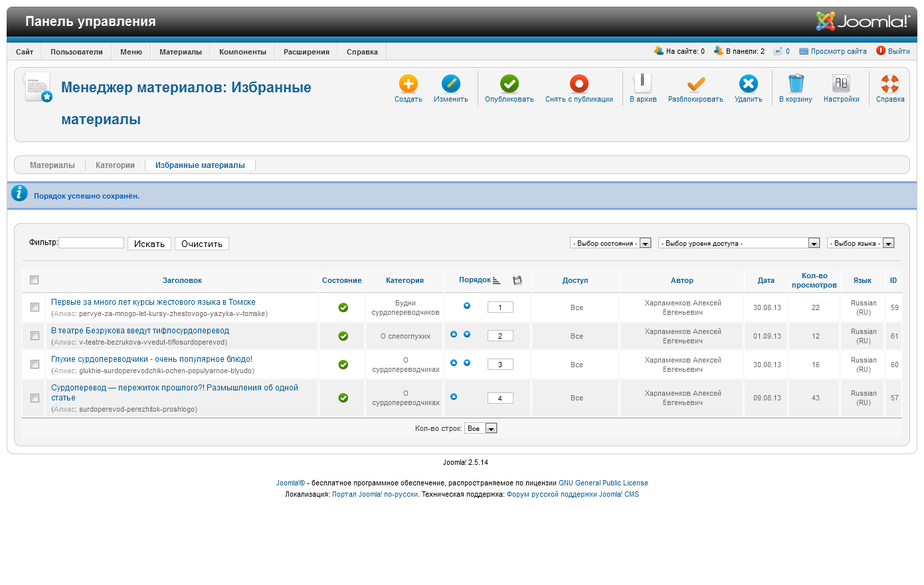Select checkbox for 'Первые за много лет' article
The height and width of the screenshot is (585, 924).
(35, 307)
